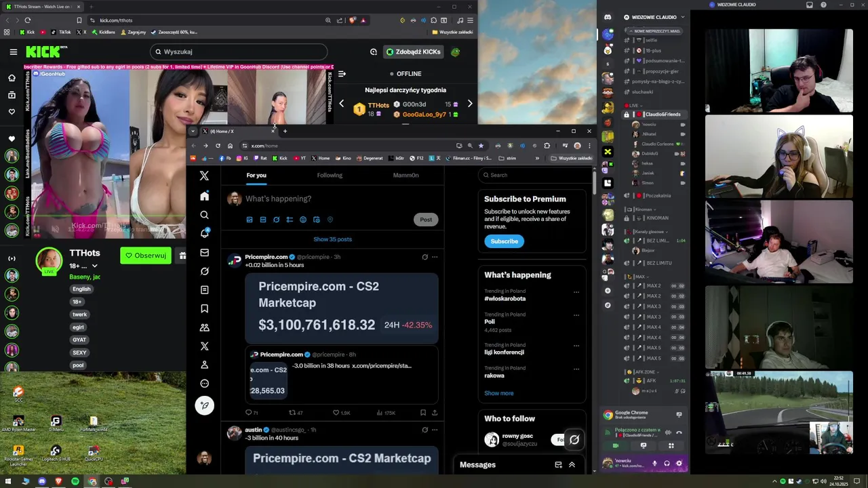Disconnect from Discord voice channel
This screenshot has height=488, width=868.
679,432
